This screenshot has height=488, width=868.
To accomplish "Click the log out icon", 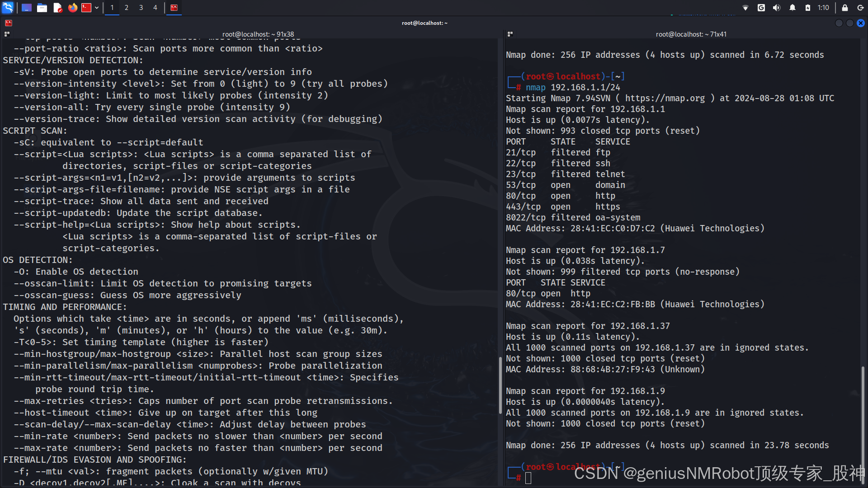I will click(861, 8).
